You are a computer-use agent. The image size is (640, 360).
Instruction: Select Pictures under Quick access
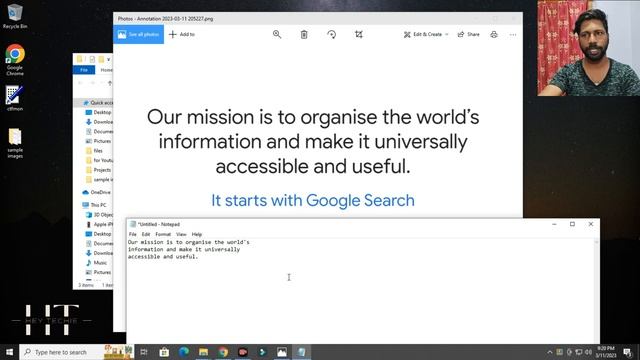pos(98,141)
